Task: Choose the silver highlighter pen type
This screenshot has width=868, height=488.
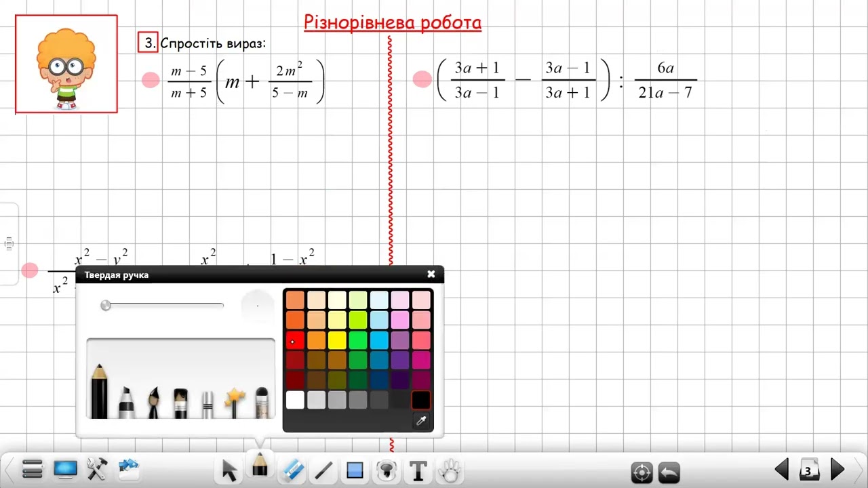Action: [208, 403]
